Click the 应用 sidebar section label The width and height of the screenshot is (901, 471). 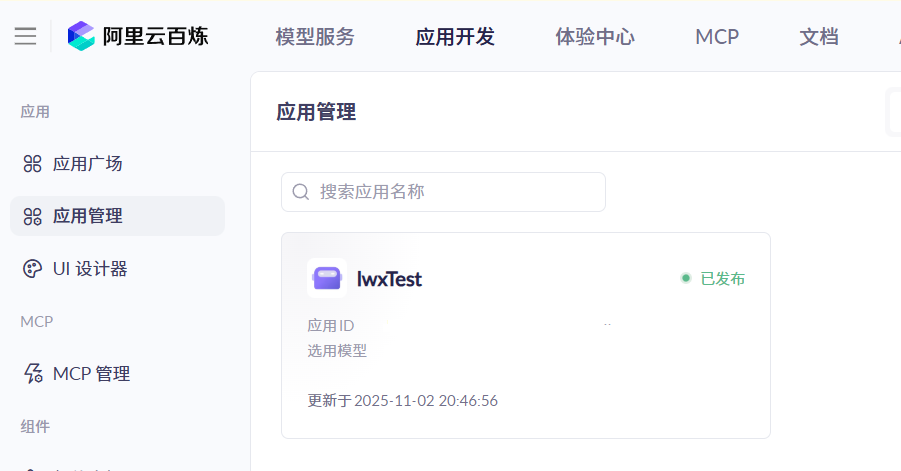tap(35, 111)
